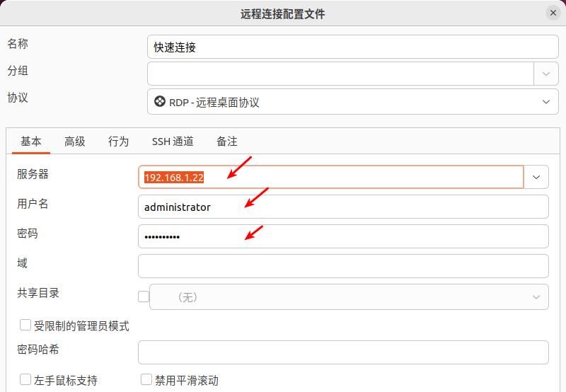Click the 密码哈希 input field
The width and height of the screenshot is (566, 392).
(x=343, y=352)
